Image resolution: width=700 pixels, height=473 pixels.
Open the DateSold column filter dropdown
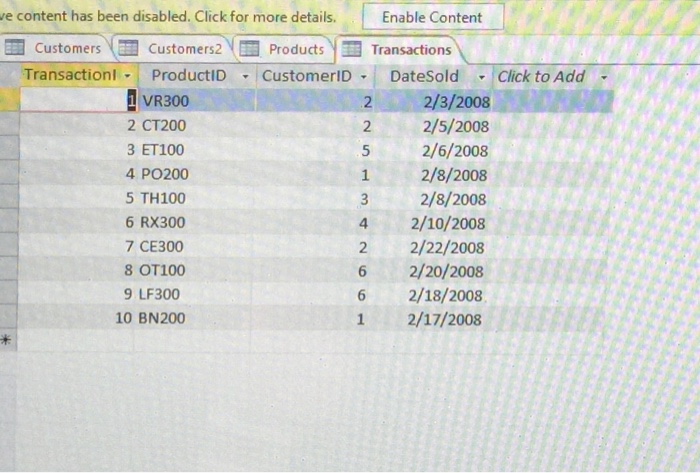click(x=482, y=77)
